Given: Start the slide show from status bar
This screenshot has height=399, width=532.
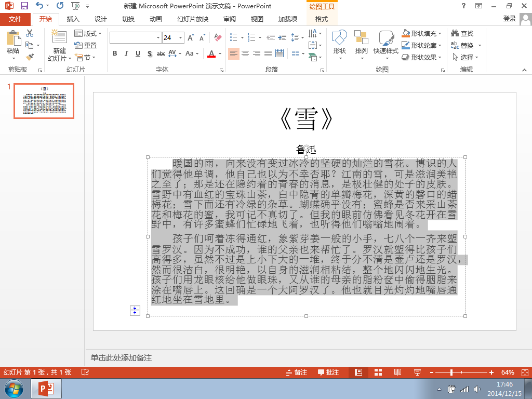Looking at the screenshot, I should click(417, 373).
